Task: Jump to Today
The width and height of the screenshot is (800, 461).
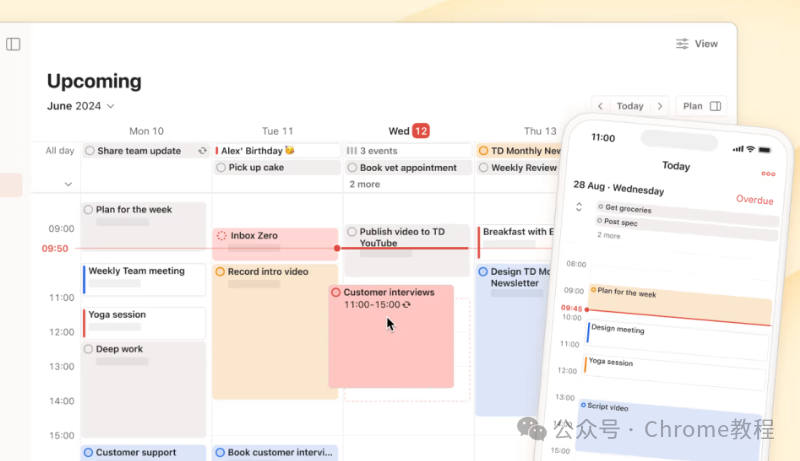Action: coord(630,106)
